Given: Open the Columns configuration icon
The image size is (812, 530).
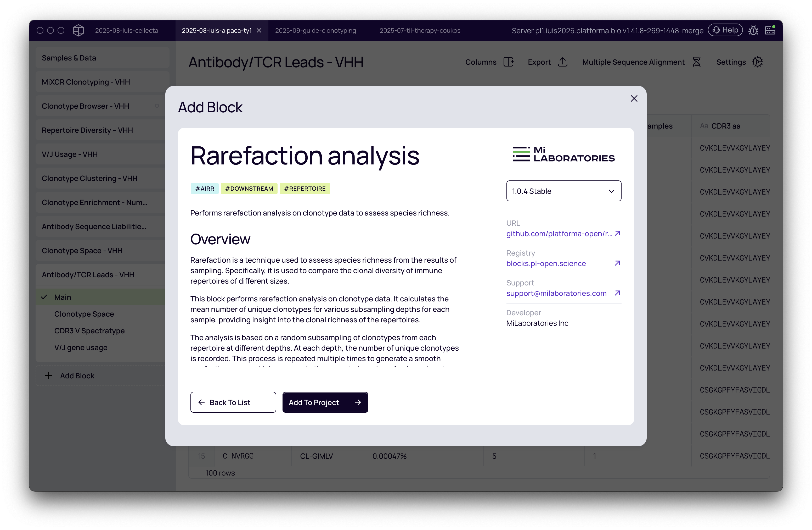Looking at the screenshot, I should [509, 62].
